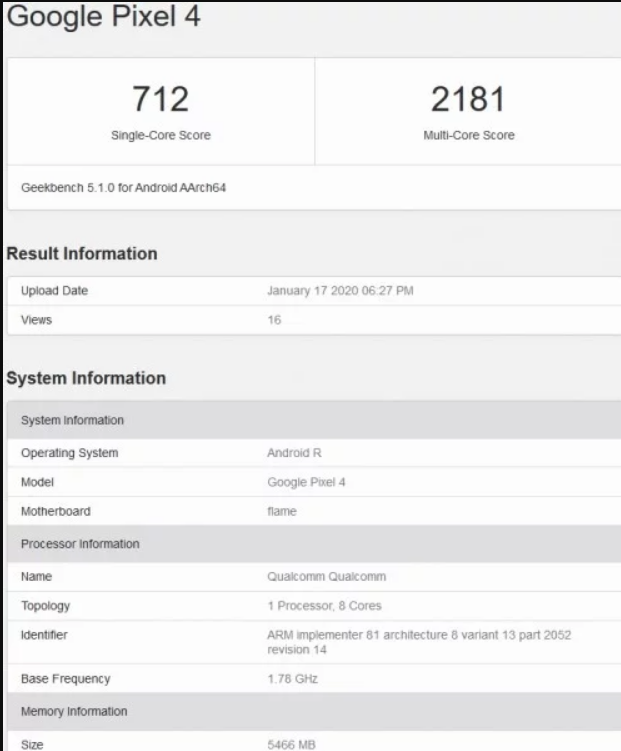621x751 pixels.
Task: Click the Upload Date label
Action: pos(55,291)
